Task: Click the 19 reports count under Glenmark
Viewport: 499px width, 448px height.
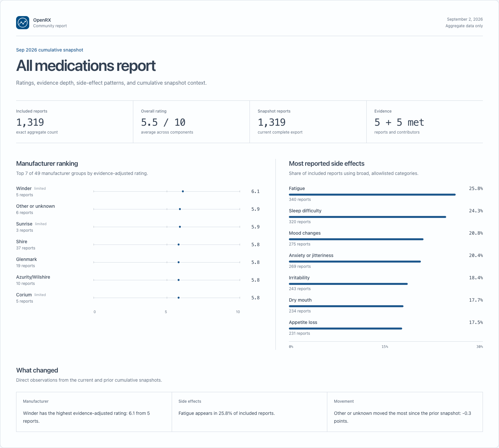Action: click(26, 266)
